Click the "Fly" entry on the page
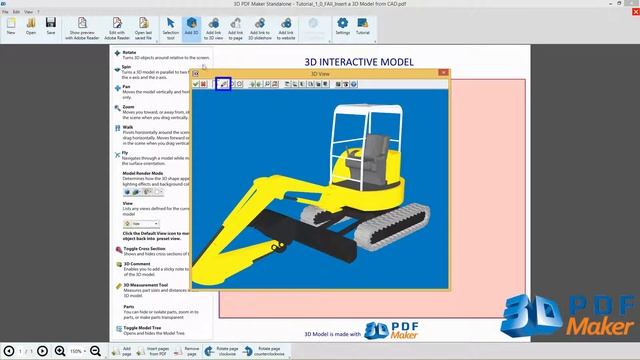The height and width of the screenshot is (360, 640). (x=125, y=153)
